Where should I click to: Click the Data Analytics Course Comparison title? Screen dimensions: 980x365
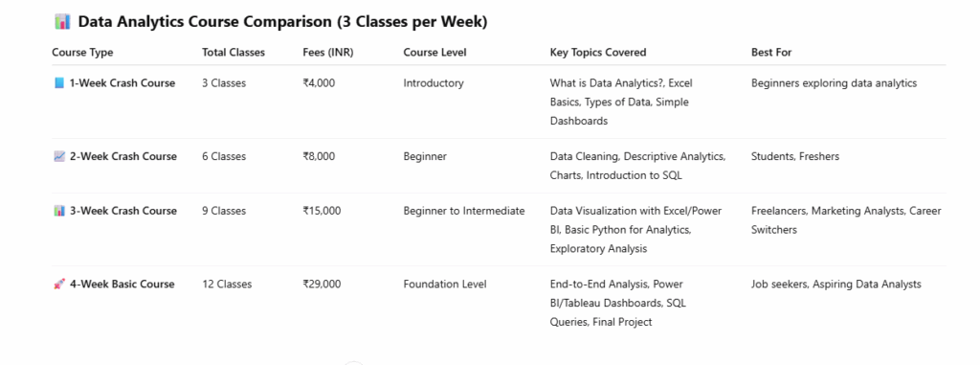[282, 22]
